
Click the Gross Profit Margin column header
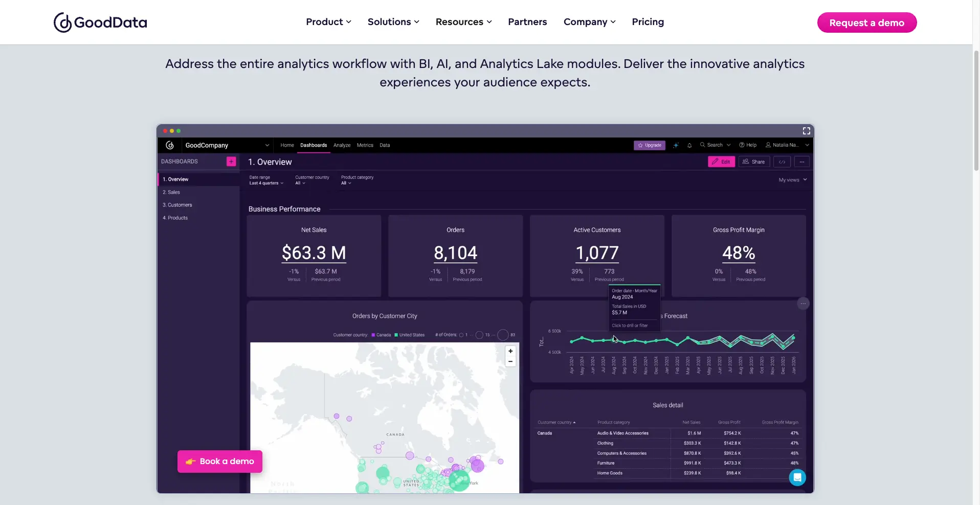pyautogui.click(x=780, y=423)
